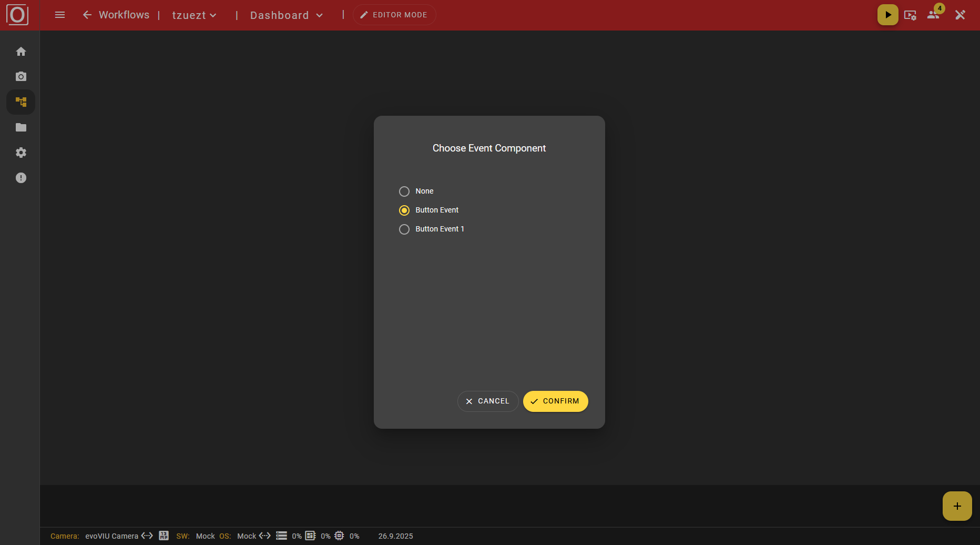Viewport: 980px width, 545px height.
Task: Open Settings gear in sidebar
Action: point(21,153)
